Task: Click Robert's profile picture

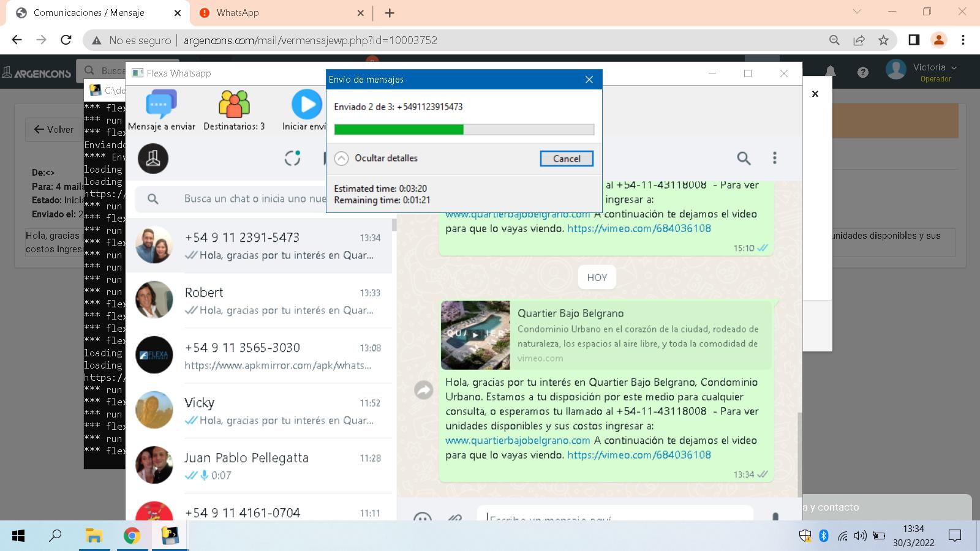Action: (154, 299)
